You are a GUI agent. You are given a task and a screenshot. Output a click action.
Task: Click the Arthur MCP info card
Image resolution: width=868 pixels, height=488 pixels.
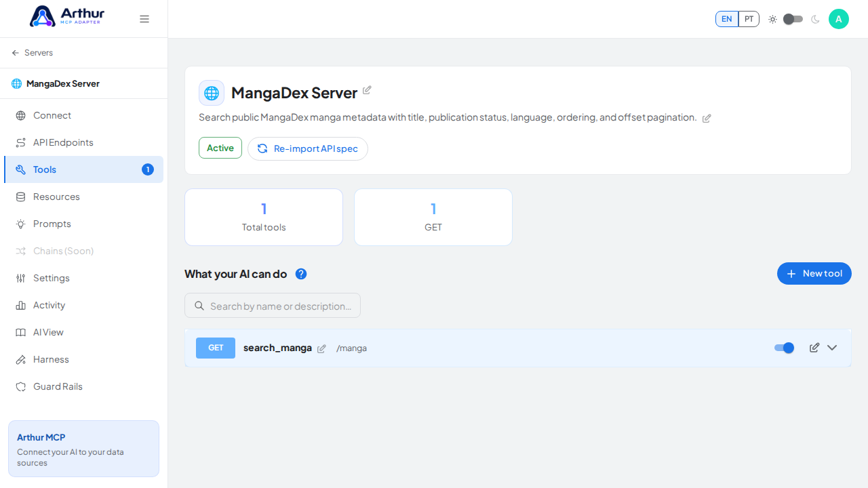pyautogui.click(x=83, y=449)
